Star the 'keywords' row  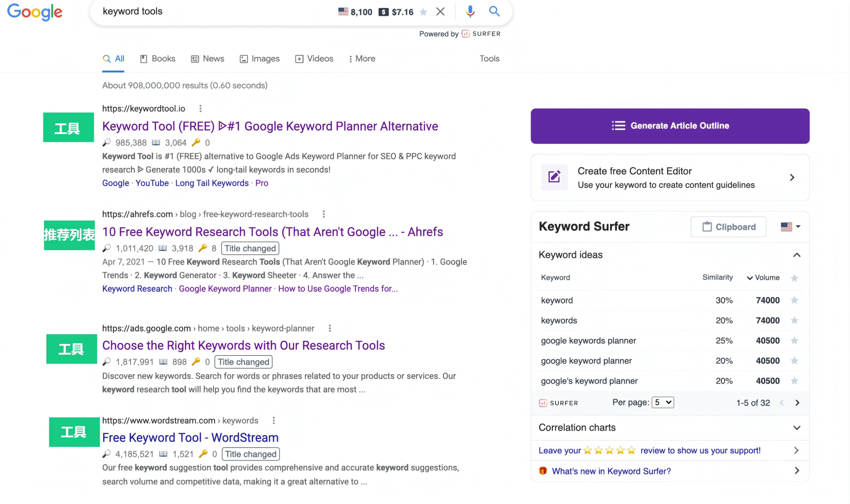794,320
